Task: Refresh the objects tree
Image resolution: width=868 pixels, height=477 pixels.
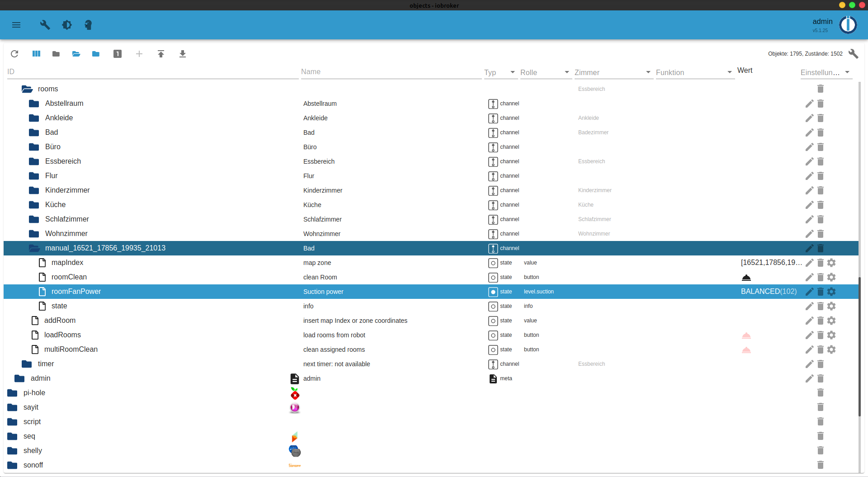Action: click(14, 54)
